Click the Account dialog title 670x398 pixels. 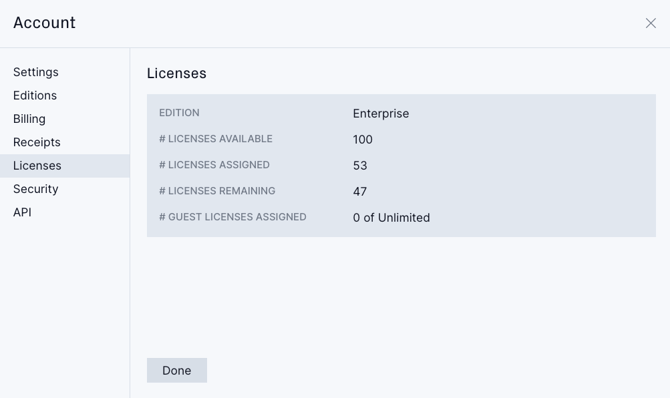point(44,23)
